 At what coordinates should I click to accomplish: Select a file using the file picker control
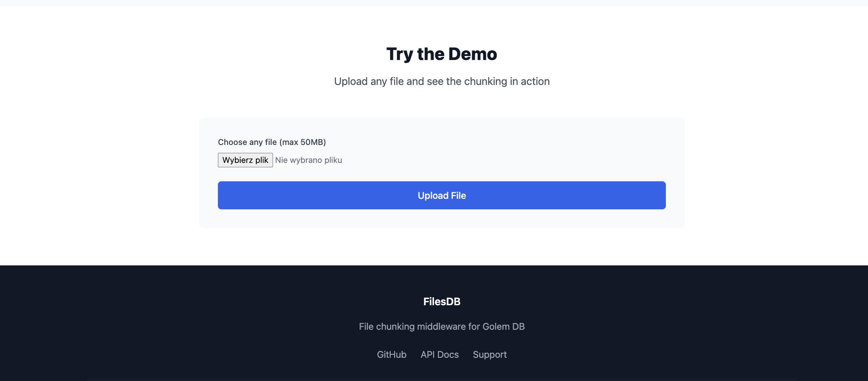(245, 160)
